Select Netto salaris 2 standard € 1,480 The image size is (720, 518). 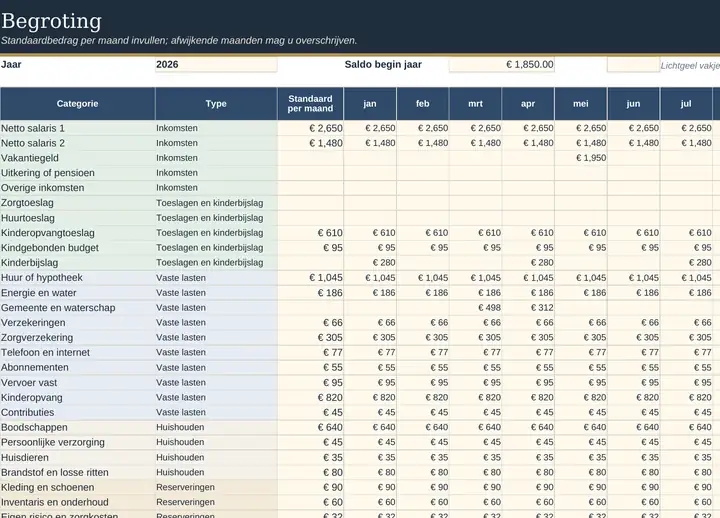click(310, 143)
